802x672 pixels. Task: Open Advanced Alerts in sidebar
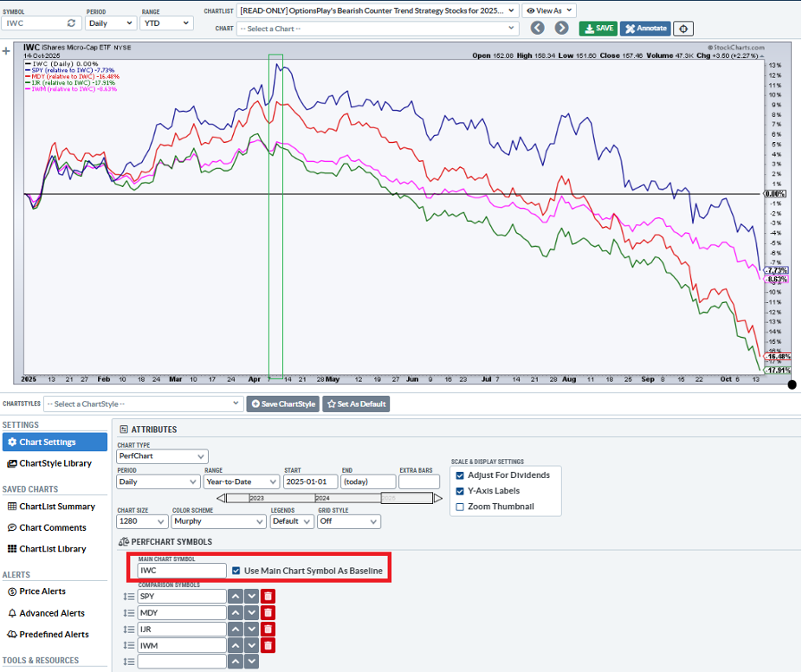[46, 613]
